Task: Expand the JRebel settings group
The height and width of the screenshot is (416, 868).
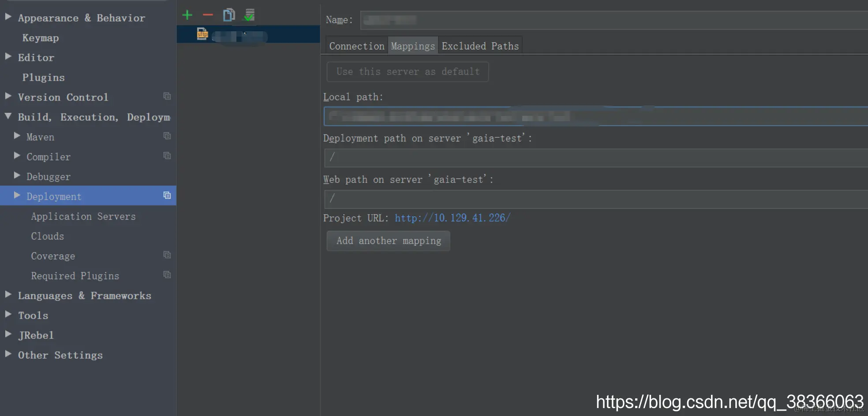Action: 8,334
